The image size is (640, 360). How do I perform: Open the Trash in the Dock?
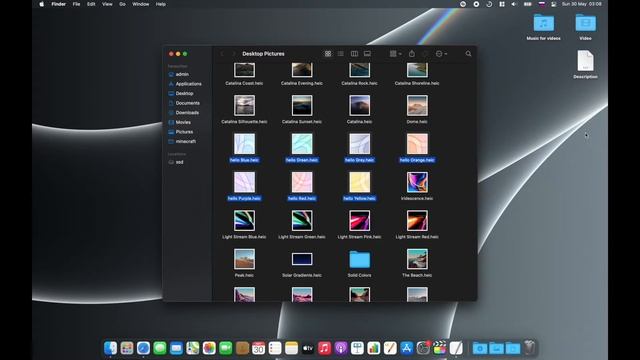529,348
